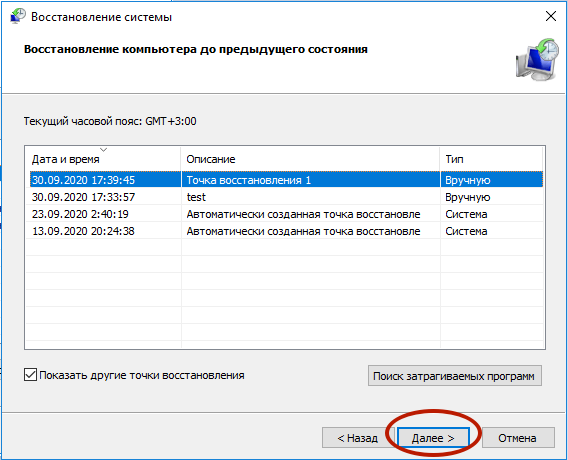
Task: Click the sort arrow above Дата и время
Action: (x=104, y=150)
